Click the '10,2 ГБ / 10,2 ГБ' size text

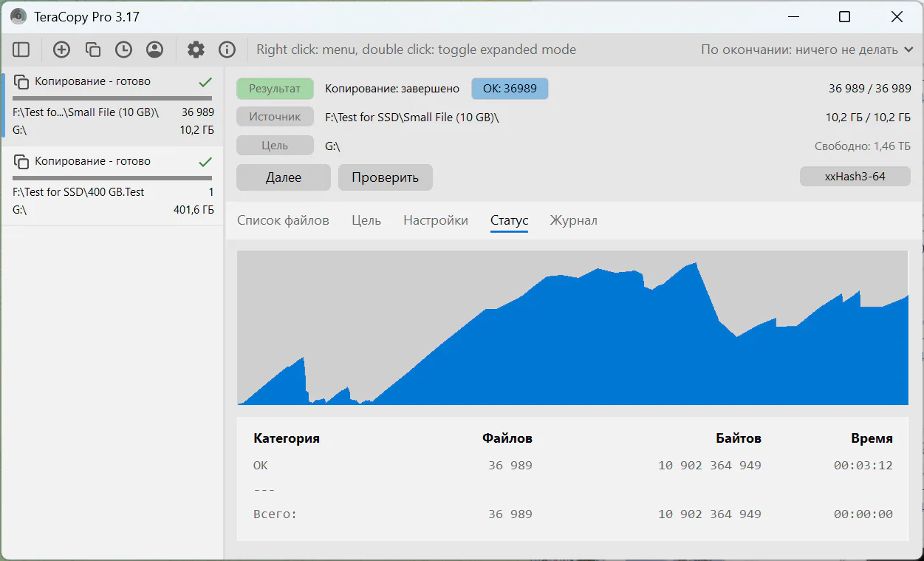868,117
